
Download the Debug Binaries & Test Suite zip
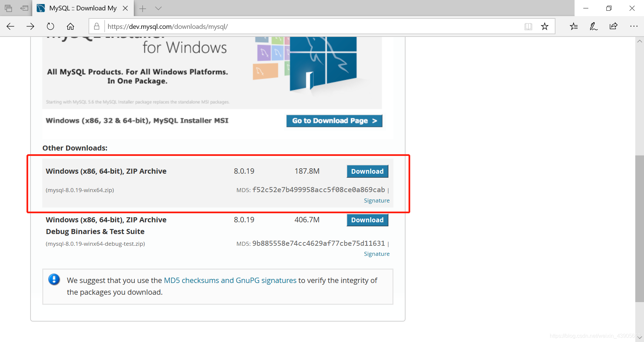coord(367,220)
